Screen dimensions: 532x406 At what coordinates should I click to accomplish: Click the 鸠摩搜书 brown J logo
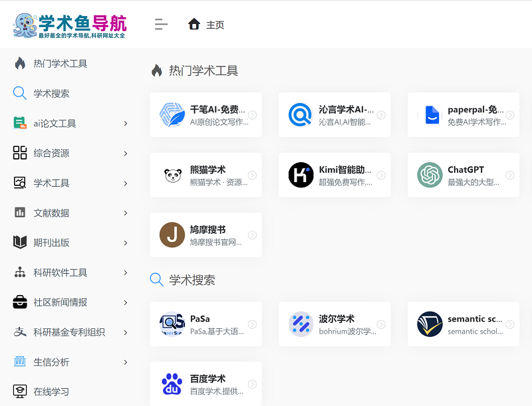click(x=172, y=235)
